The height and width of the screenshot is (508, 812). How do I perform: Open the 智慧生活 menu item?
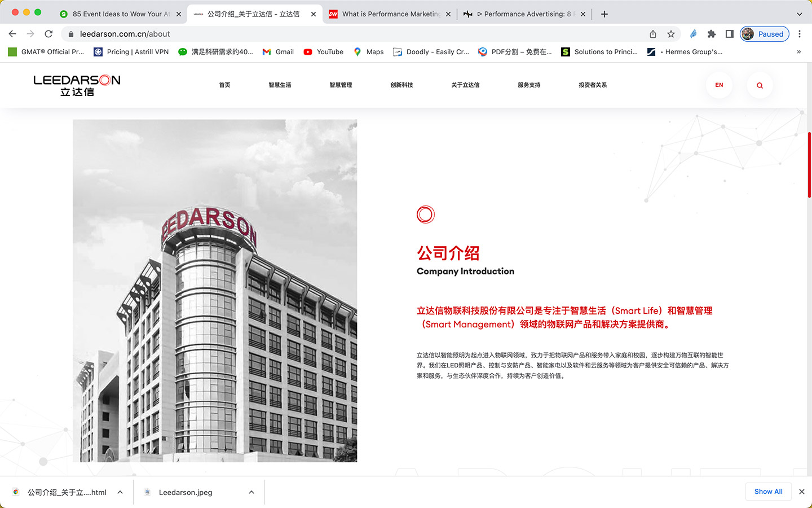pos(280,85)
